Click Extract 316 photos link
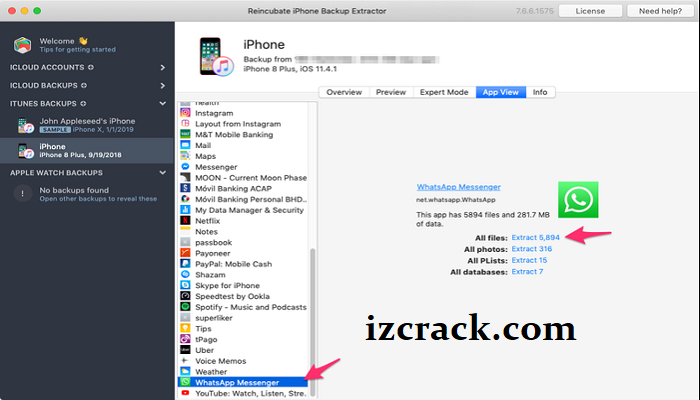This screenshot has width=700, height=400. click(x=532, y=249)
